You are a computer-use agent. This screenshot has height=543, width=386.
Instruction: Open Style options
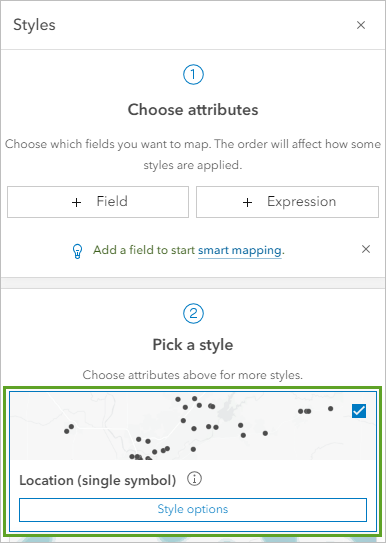[x=193, y=510]
